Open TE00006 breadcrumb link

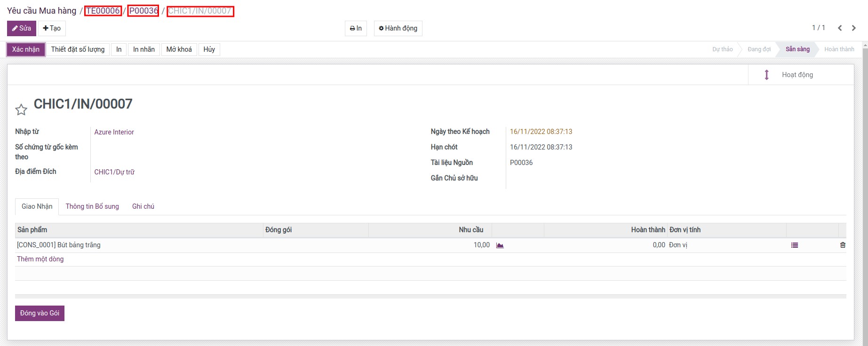[103, 11]
